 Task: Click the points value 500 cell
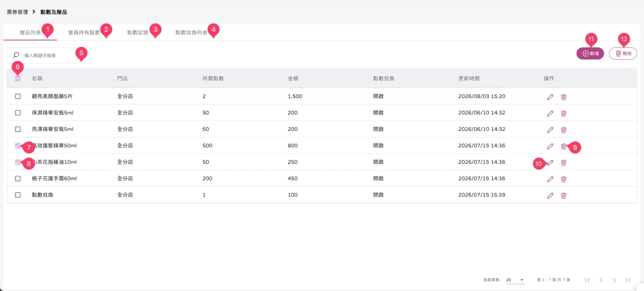click(207, 146)
